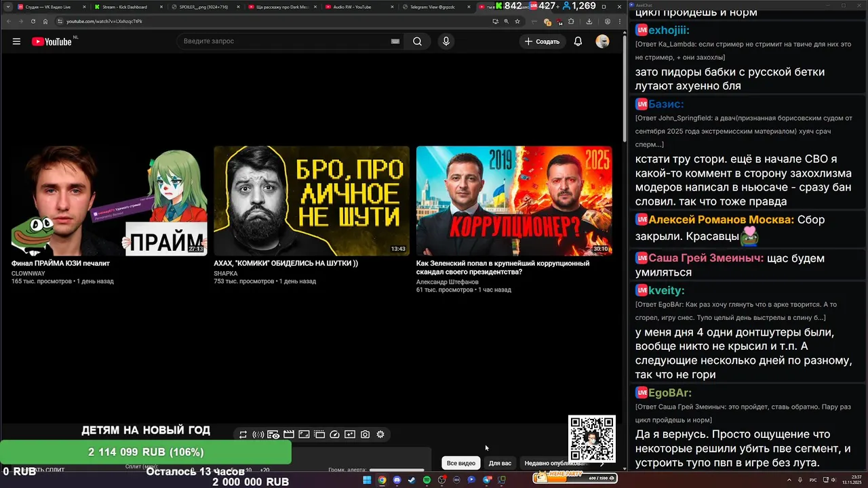Select the Недавно опубликованные filter chip

(x=555, y=463)
